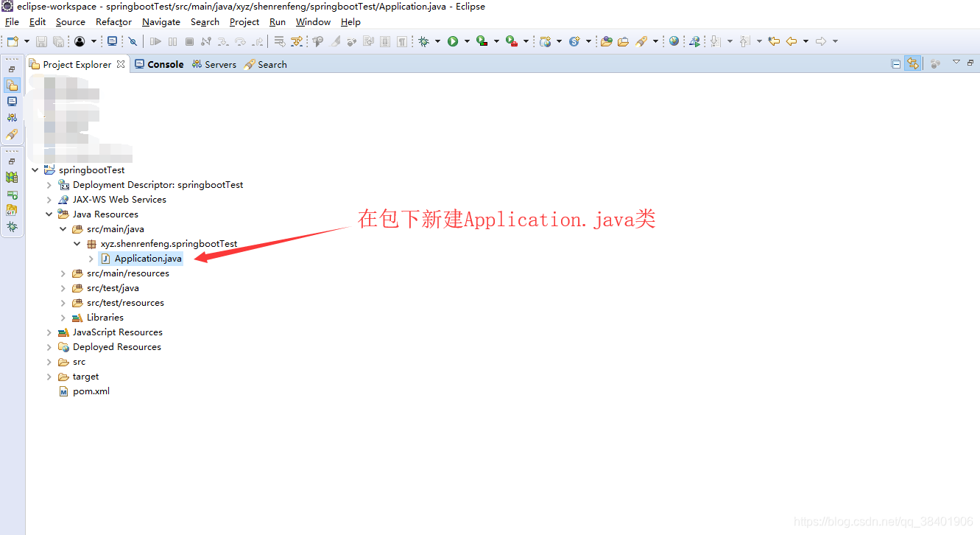Screen dimensions: 980x535
Task: Open Debug bug icon in left sidebar
Action: [x=12, y=227]
